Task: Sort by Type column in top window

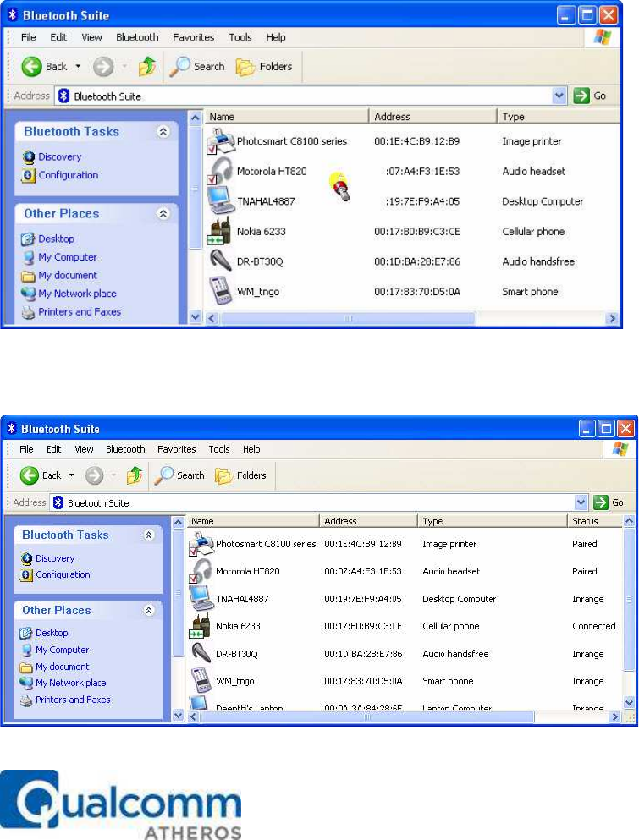Action: (558, 116)
